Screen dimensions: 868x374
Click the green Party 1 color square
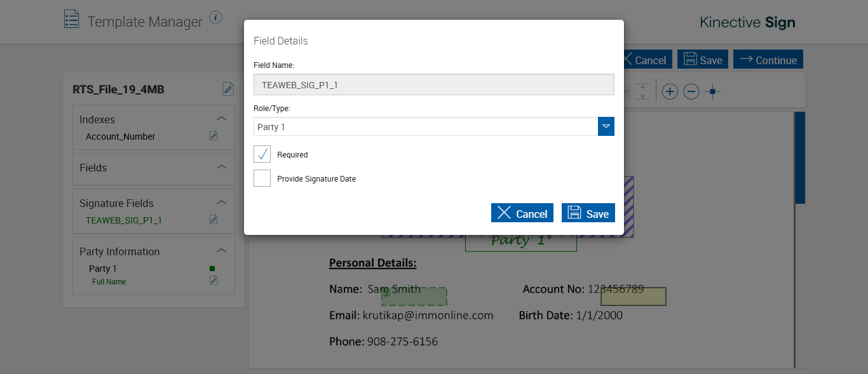(212, 269)
